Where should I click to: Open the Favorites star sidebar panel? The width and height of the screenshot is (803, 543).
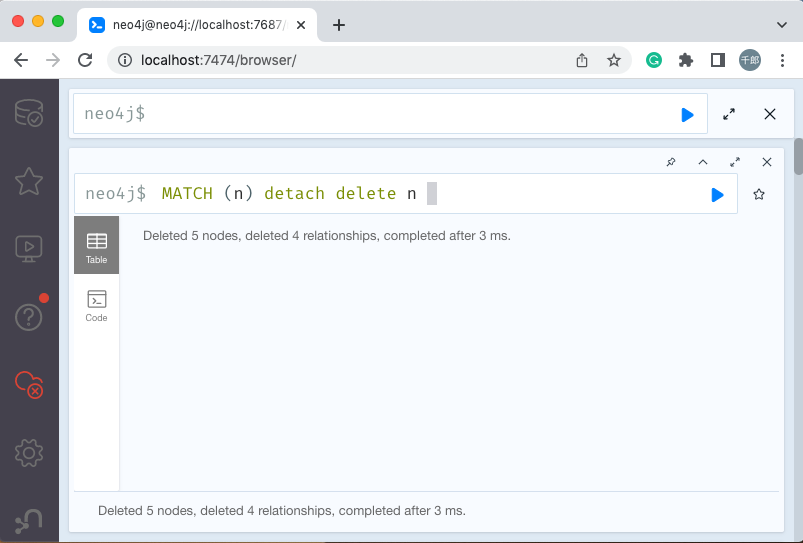pyautogui.click(x=29, y=181)
